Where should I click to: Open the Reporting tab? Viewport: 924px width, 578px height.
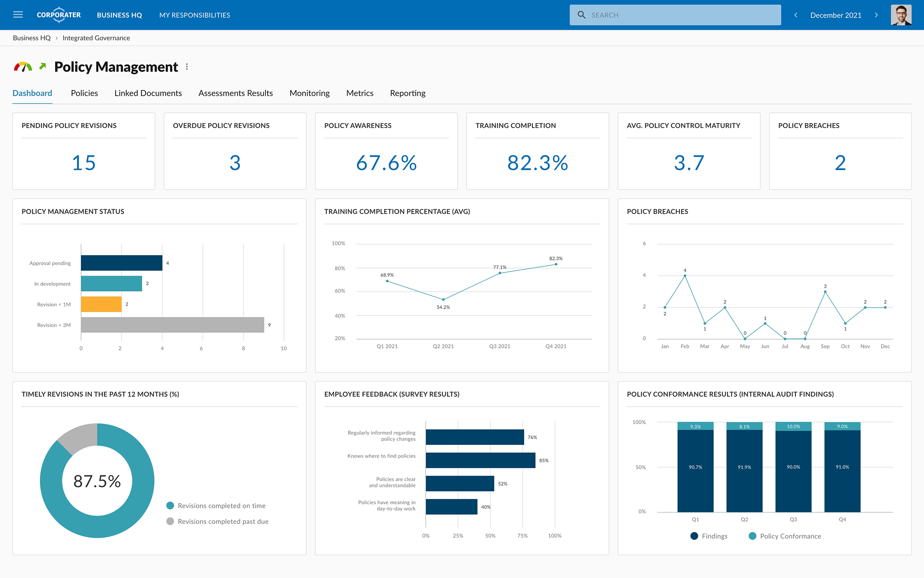pyautogui.click(x=407, y=93)
